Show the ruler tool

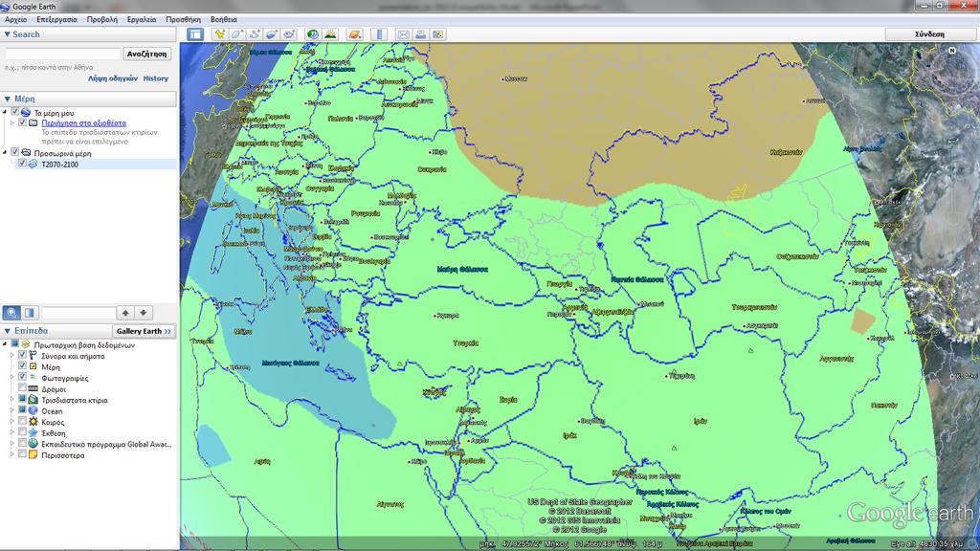379,34
